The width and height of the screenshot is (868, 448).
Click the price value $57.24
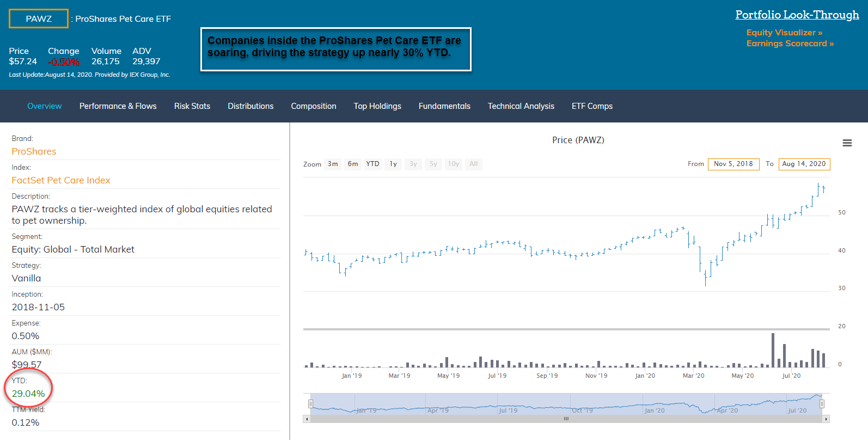pyautogui.click(x=23, y=62)
